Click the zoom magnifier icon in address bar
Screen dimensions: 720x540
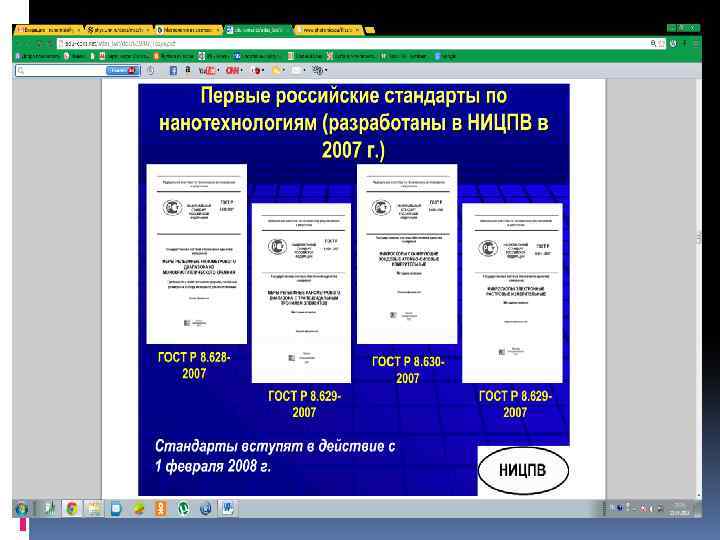pyautogui.click(x=653, y=44)
